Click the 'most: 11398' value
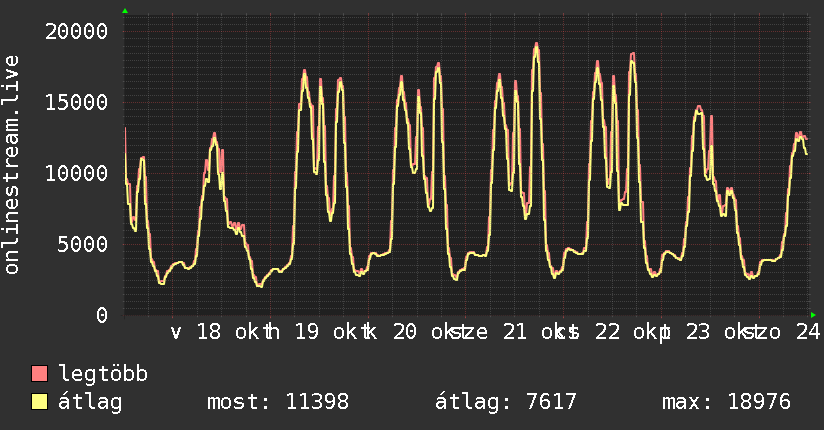This screenshot has width=824, height=430. (278, 402)
